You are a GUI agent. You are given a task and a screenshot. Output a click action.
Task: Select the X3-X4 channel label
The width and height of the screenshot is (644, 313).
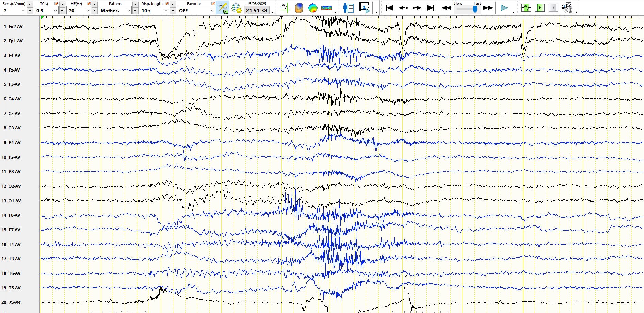point(14,302)
